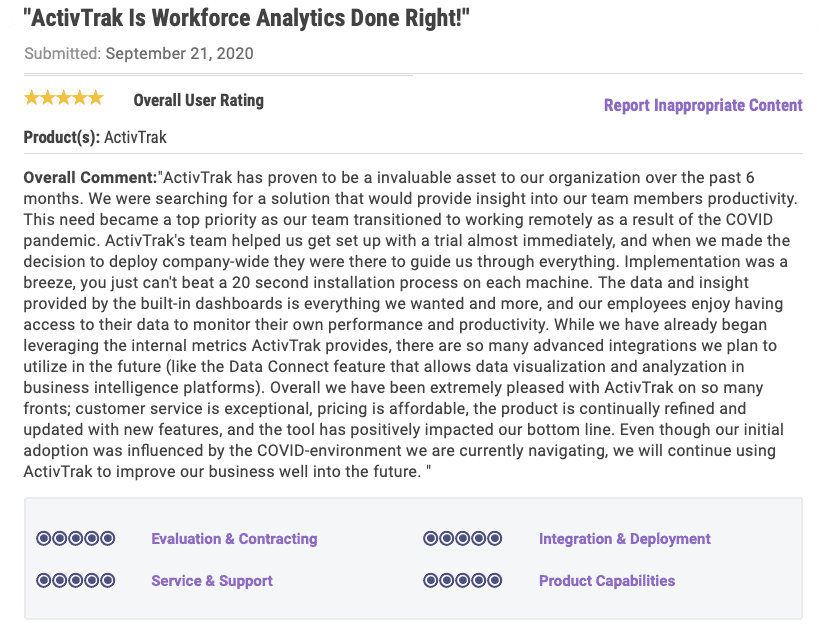This screenshot has width=823, height=628.
Task: Select first rating circle beside Product Capabilities
Action: (x=431, y=581)
